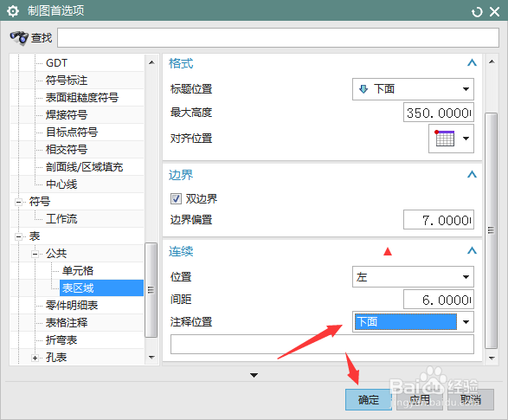Click settings panel scrollbar up arrow
The image size is (508, 420).
click(x=492, y=61)
